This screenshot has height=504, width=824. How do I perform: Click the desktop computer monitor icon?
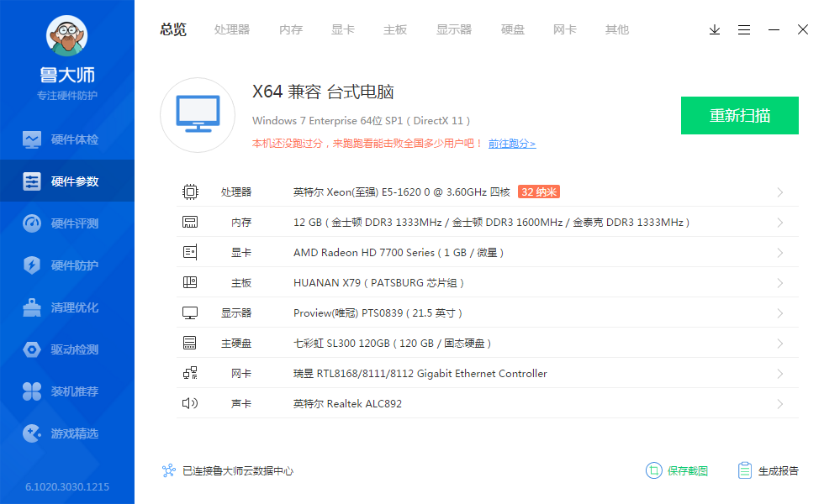click(x=198, y=115)
